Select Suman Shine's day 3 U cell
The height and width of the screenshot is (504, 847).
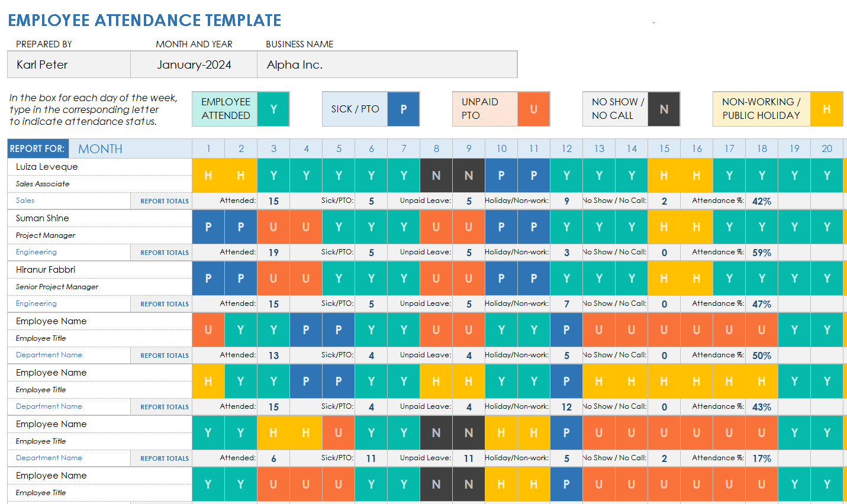point(273,227)
